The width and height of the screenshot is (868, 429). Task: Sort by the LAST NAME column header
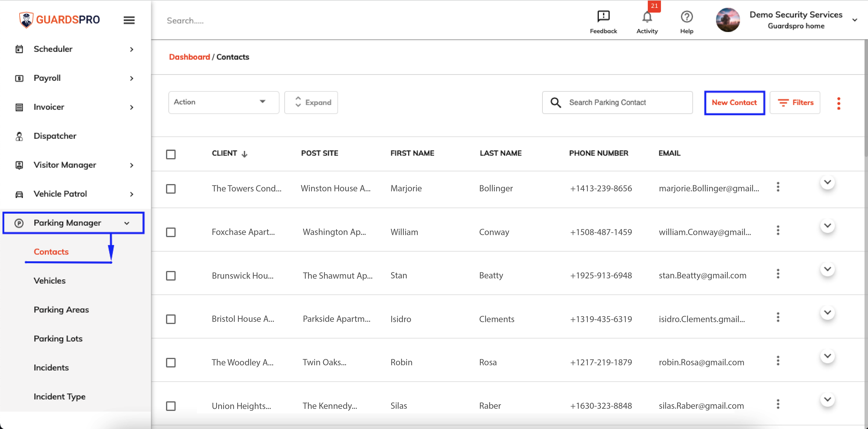(500, 153)
